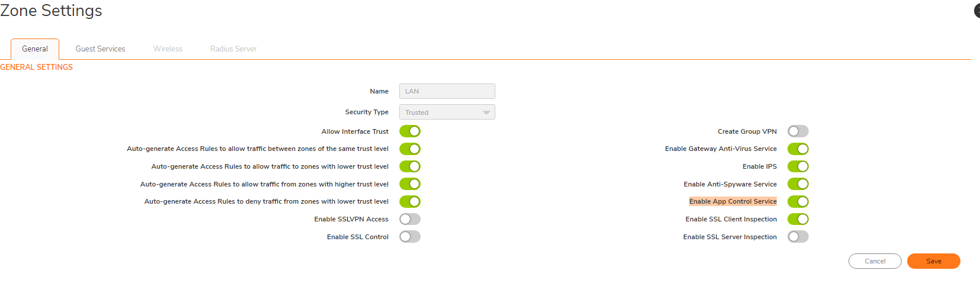The width and height of the screenshot is (980, 283).
Task: Enable SSLVPN Access switch
Action: pyautogui.click(x=409, y=219)
